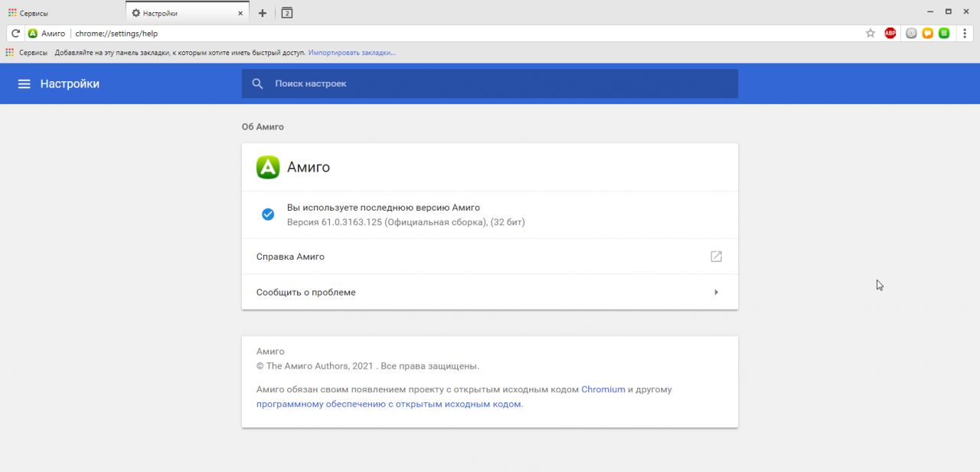The width and height of the screenshot is (980, 472).
Task: Switch to the Сервисы tab
Action: tap(63, 13)
